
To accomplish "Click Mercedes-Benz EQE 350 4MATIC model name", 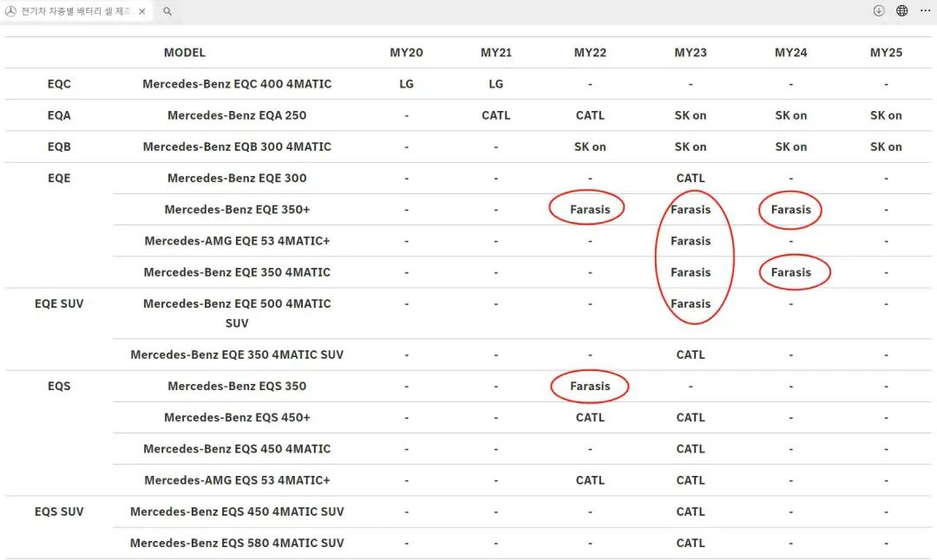I will pos(237,272).
